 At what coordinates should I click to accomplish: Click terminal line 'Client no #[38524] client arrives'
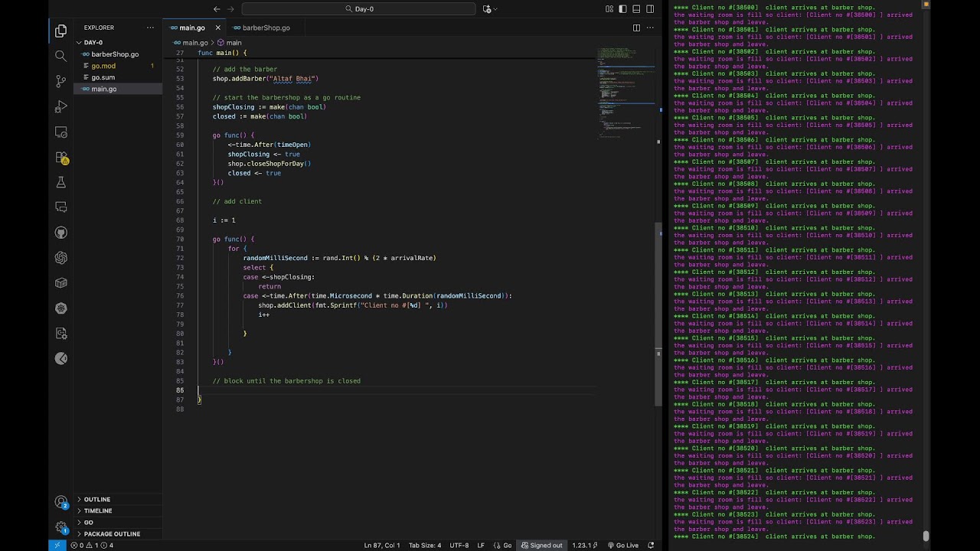pos(774,536)
